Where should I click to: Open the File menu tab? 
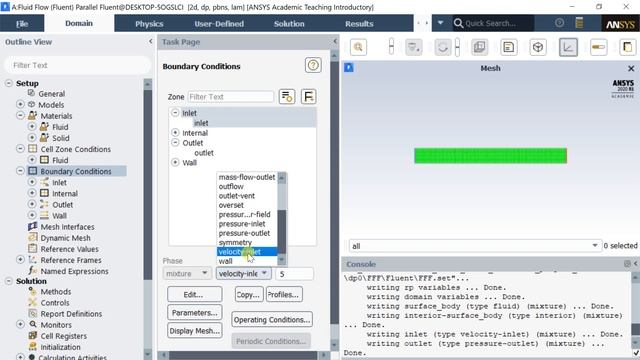point(22,24)
